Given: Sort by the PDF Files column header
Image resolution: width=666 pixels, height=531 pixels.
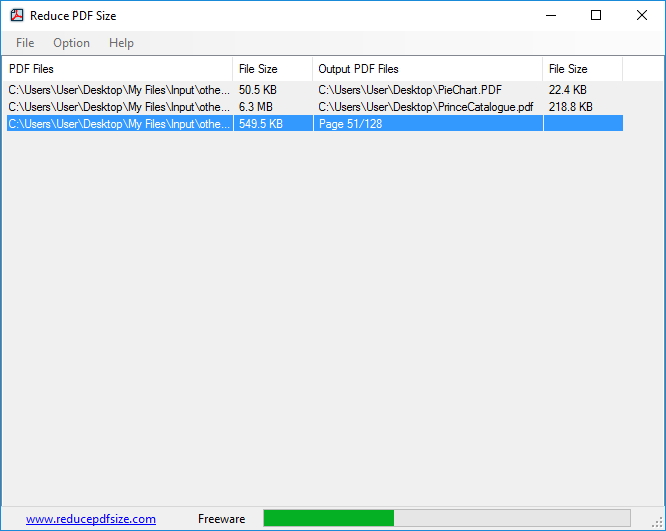Looking at the screenshot, I should click(x=118, y=69).
